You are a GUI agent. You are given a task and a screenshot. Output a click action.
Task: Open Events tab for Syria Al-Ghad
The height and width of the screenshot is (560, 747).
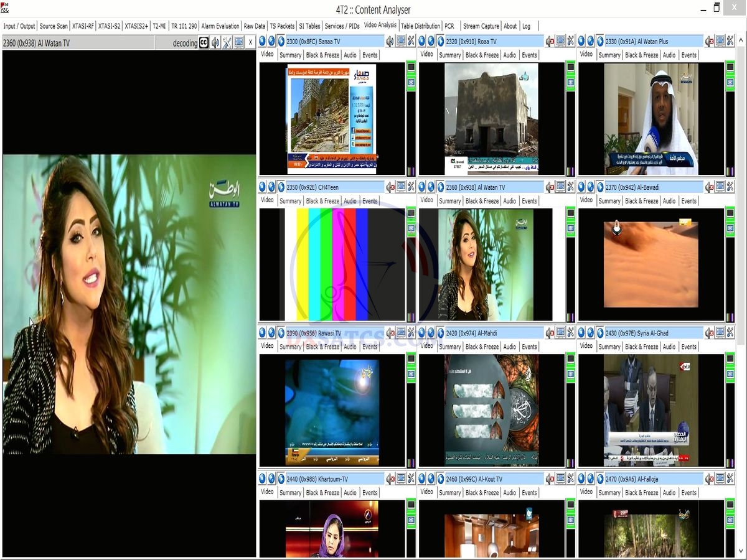pyautogui.click(x=688, y=347)
